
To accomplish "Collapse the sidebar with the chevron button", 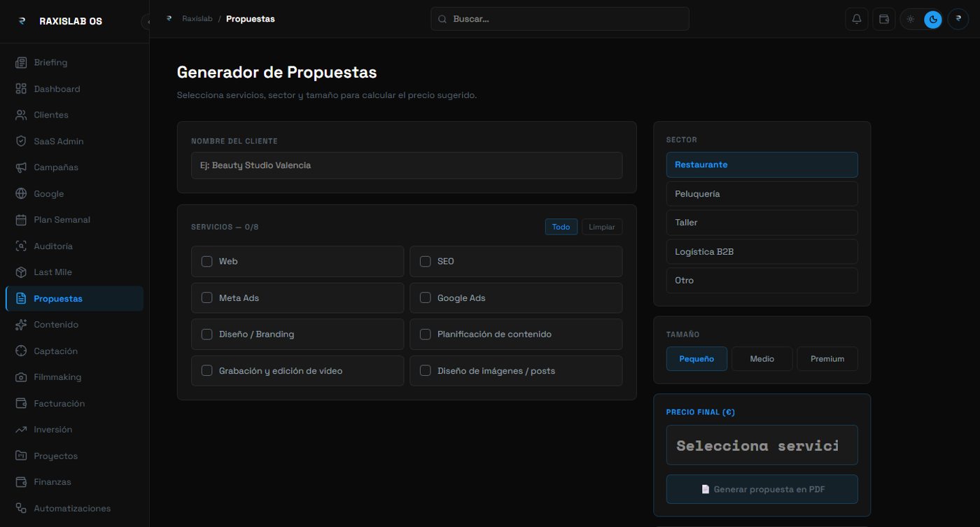I will click(146, 22).
